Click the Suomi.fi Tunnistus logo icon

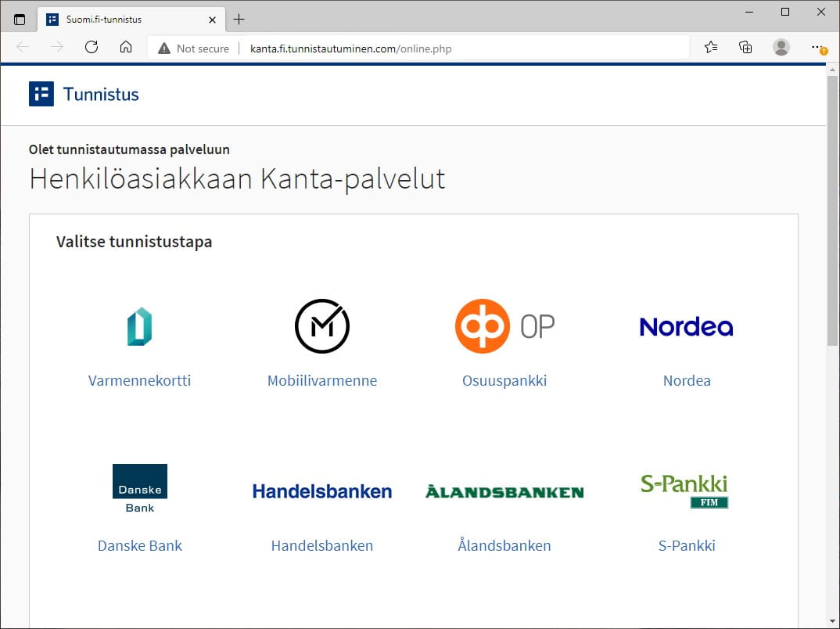point(41,94)
